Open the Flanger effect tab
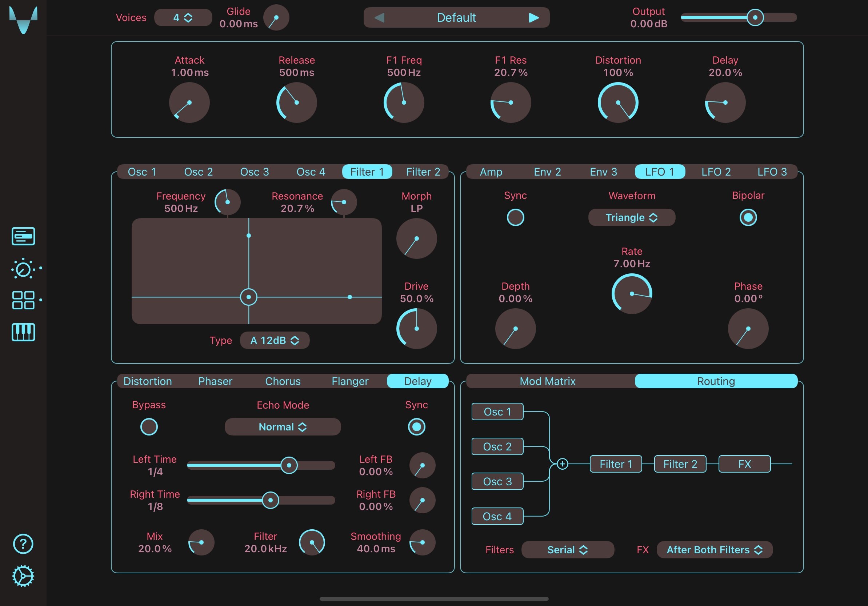 click(x=350, y=381)
